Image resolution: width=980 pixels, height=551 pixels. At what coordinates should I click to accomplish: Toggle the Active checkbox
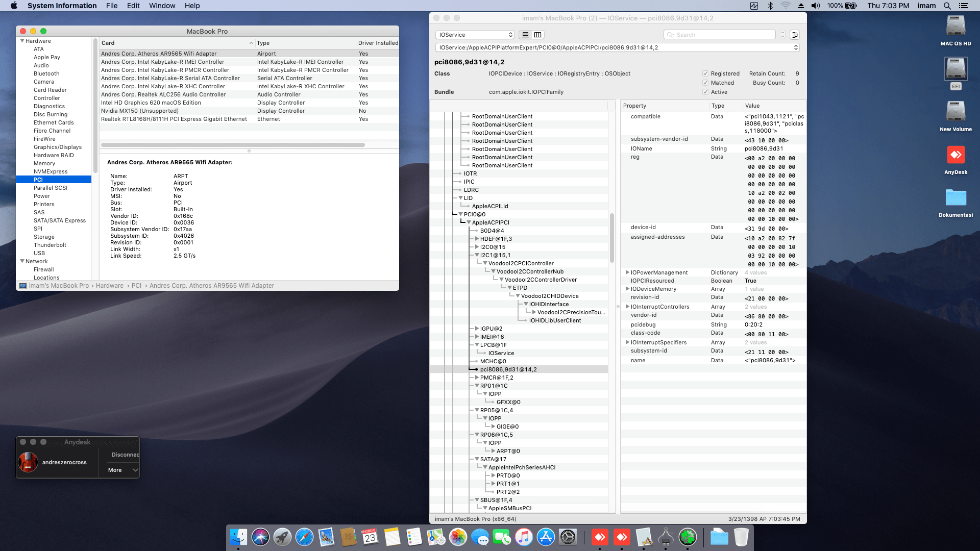click(x=705, y=92)
